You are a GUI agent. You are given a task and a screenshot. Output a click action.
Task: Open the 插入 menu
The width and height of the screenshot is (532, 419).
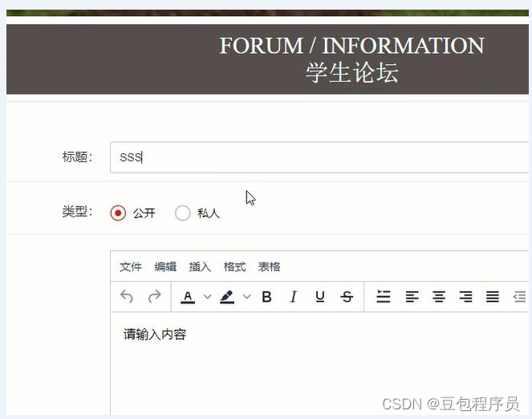[x=200, y=266]
